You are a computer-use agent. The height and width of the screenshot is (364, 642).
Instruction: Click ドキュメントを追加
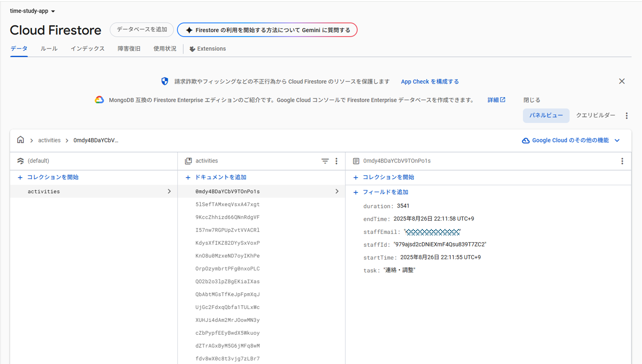pyautogui.click(x=216, y=177)
